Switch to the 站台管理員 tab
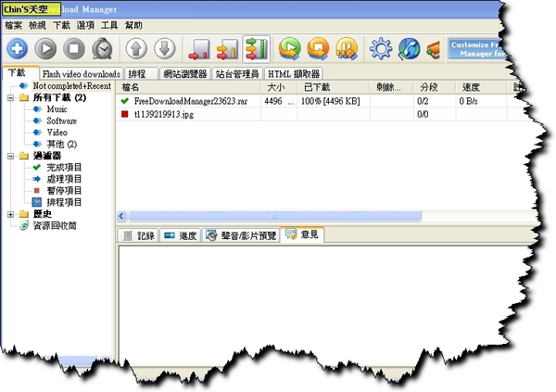Viewport: 556px width, 392px height. click(x=237, y=74)
